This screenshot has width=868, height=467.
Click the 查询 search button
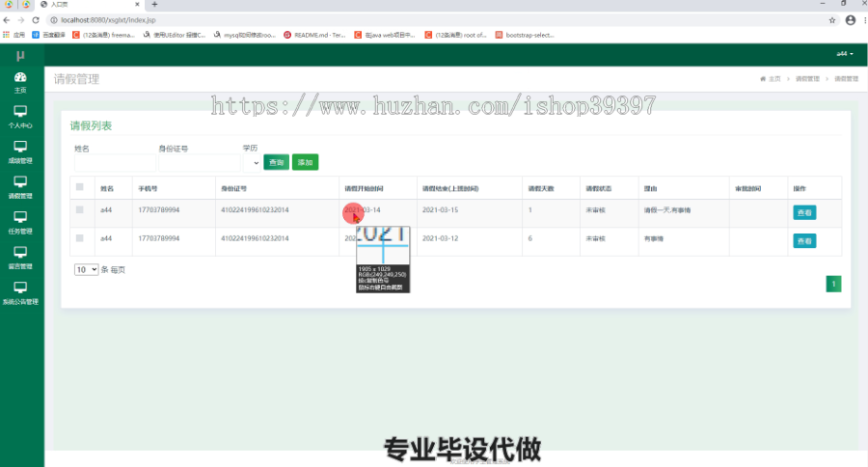pyautogui.click(x=276, y=162)
